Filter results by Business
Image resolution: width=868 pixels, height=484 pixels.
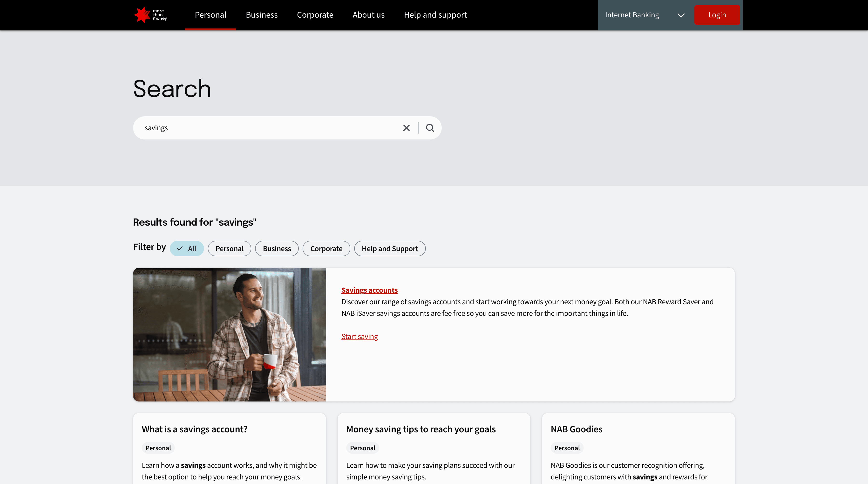click(277, 249)
